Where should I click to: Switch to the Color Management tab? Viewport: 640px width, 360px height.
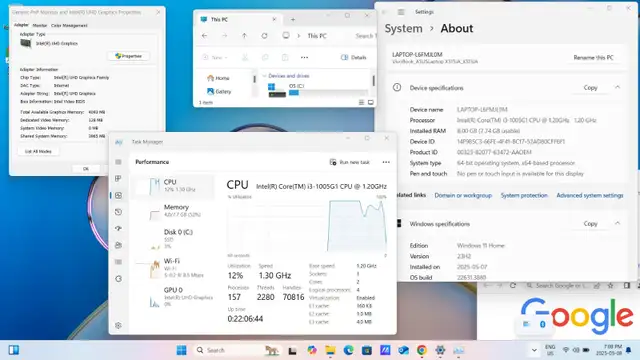coord(69,25)
